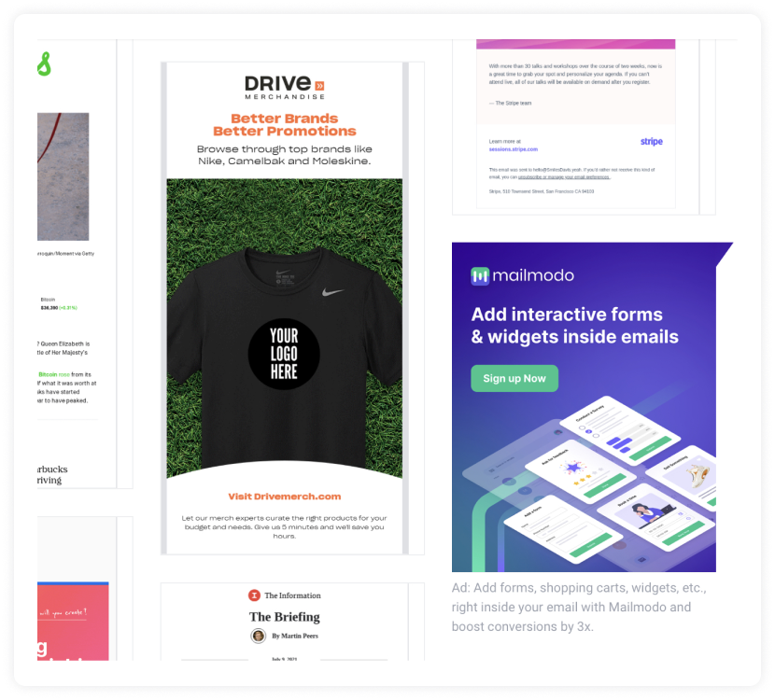Click the 'Visit Drivemerch.com' link

(285, 497)
